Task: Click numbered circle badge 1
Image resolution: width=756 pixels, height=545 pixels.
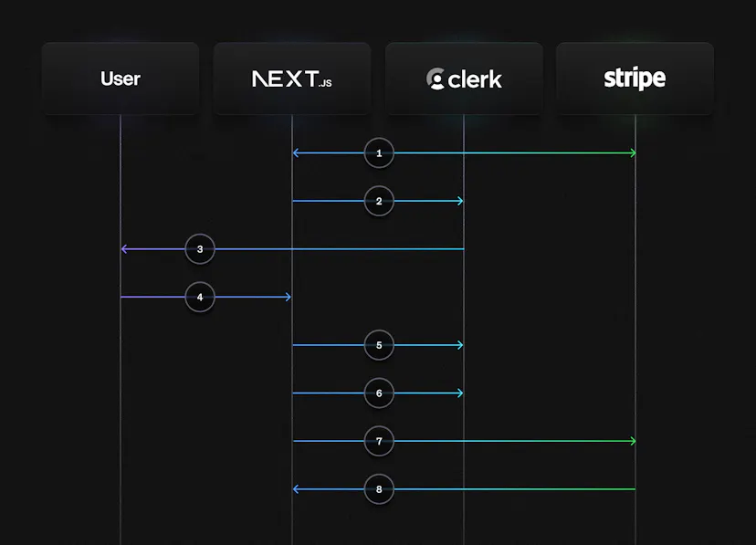Action: point(379,153)
